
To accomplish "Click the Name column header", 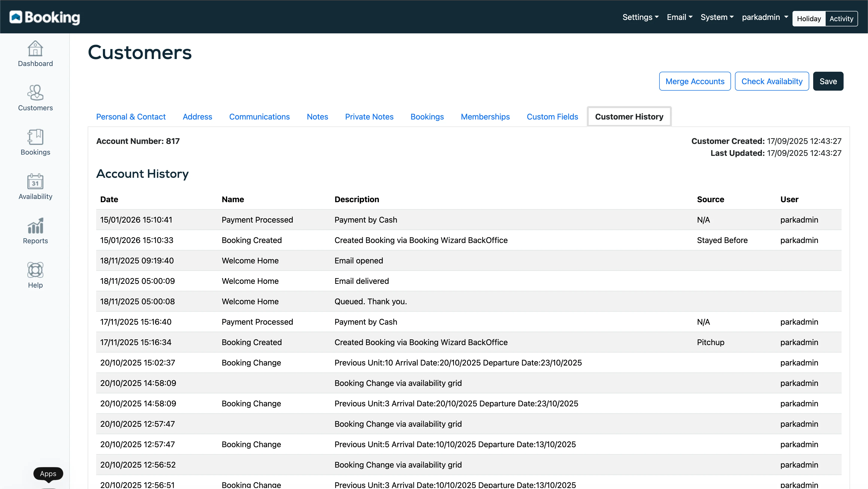I will [233, 199].
